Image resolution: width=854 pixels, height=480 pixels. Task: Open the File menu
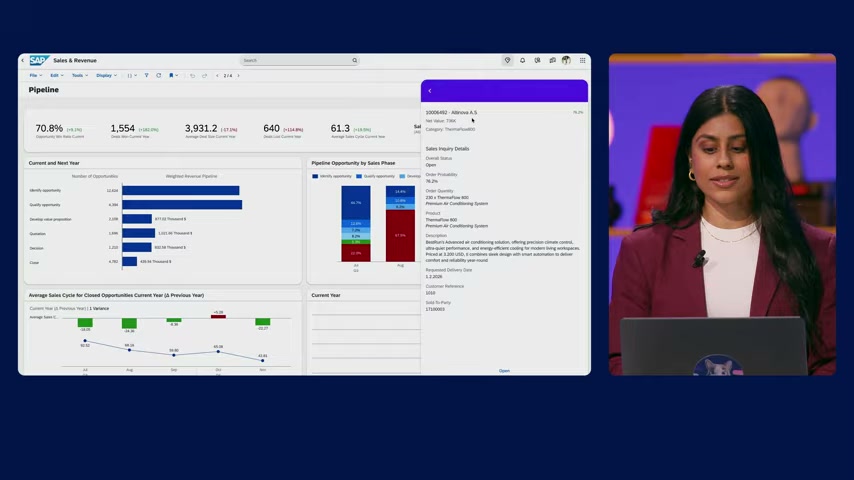click(35, 76)
